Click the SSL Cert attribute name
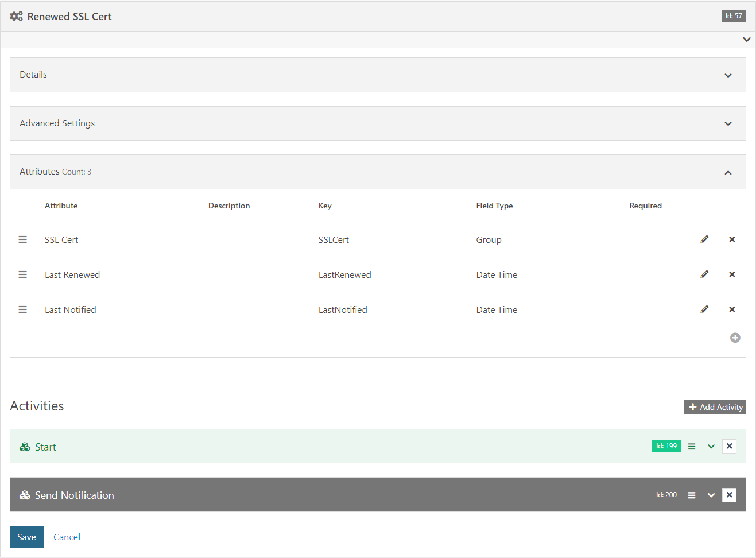This screenshot has width=756, height=558. [x=61, y=240]
